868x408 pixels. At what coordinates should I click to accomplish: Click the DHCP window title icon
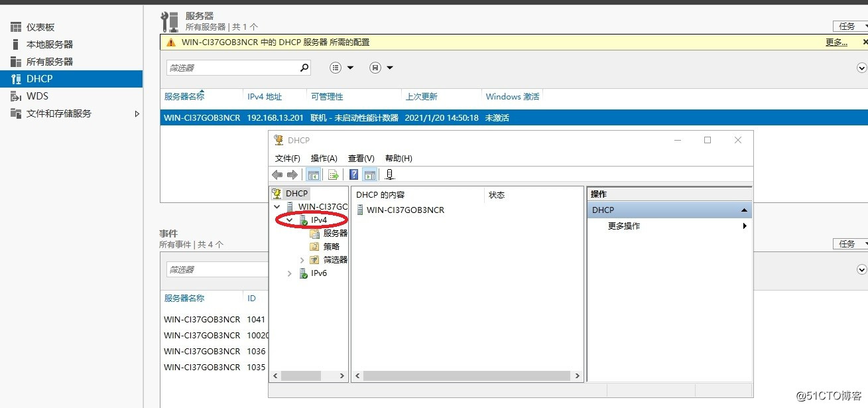[279, 140]
